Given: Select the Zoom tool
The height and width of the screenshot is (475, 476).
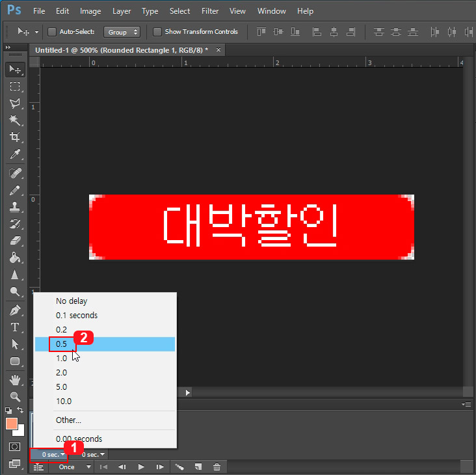Looking at the screenshot, I should (15, 397).
